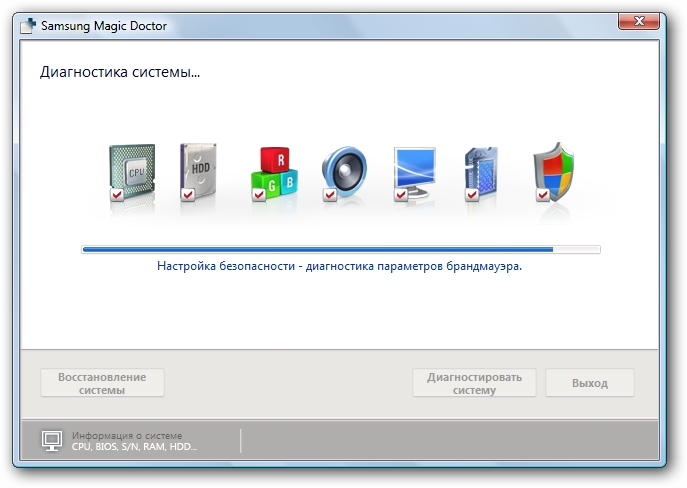Toggle the RGB color test checkbox
The image size is (687, 488).
[259, 194]
